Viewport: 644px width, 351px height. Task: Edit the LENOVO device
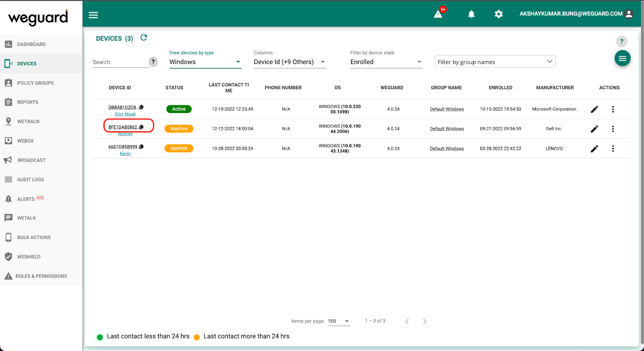tap(594, 149)
